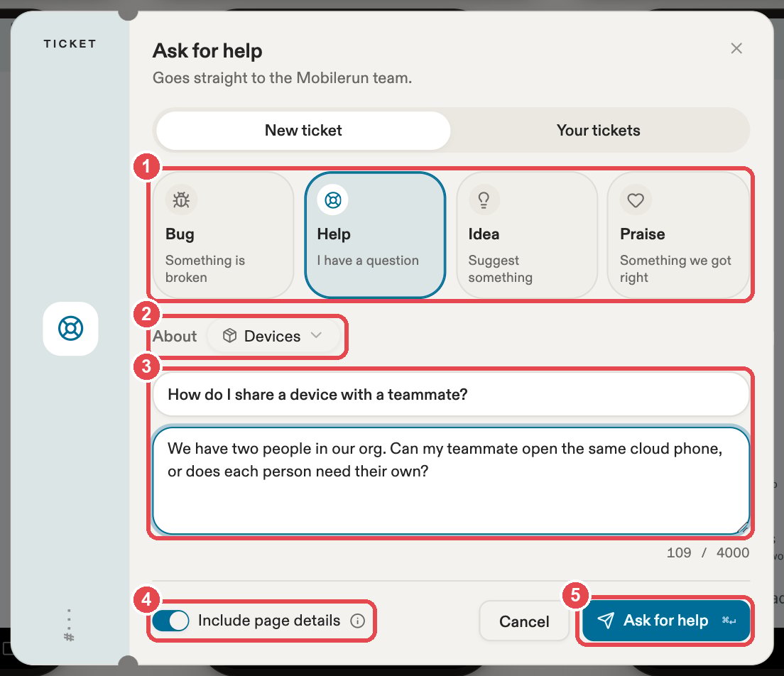
Task: Click the large lifebuoy icon in the Ticket sidebar
Action: click(70, 329)
